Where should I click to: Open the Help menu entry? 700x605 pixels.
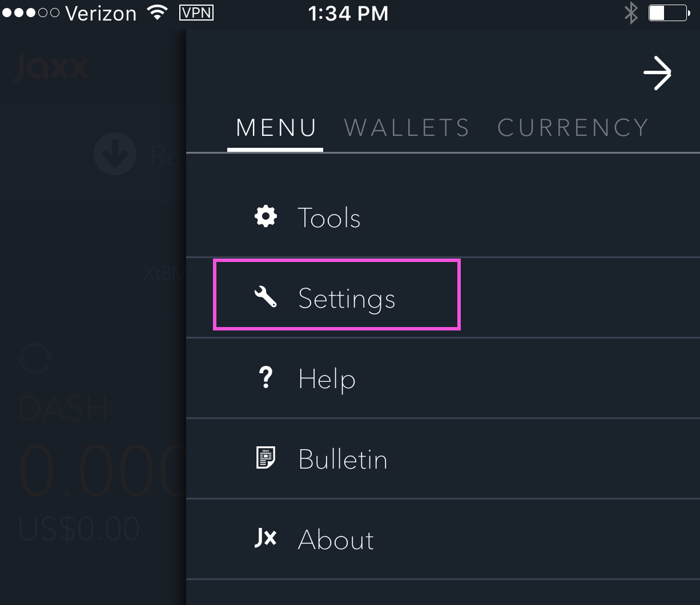pyautogui.click(x=327, y=379)
